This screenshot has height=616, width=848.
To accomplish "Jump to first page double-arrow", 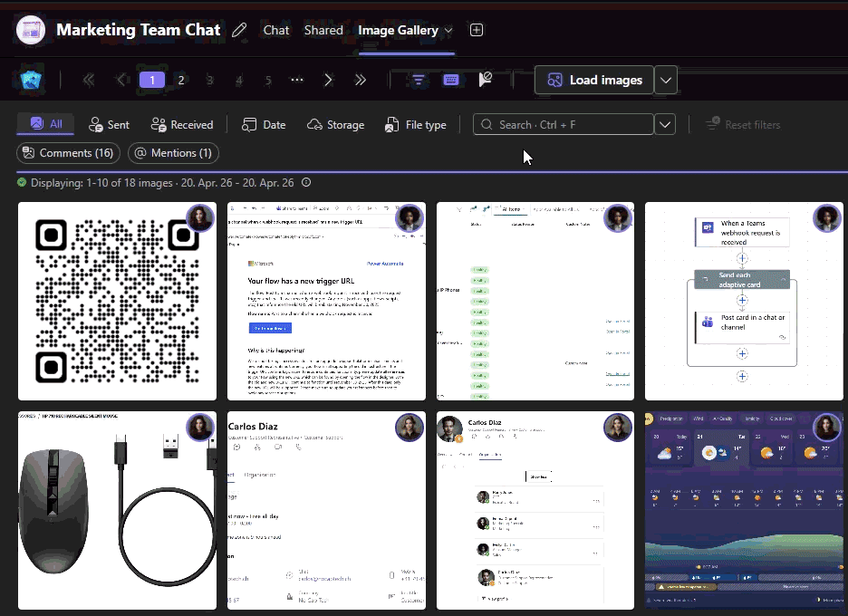I will click(x=89, y=80).
